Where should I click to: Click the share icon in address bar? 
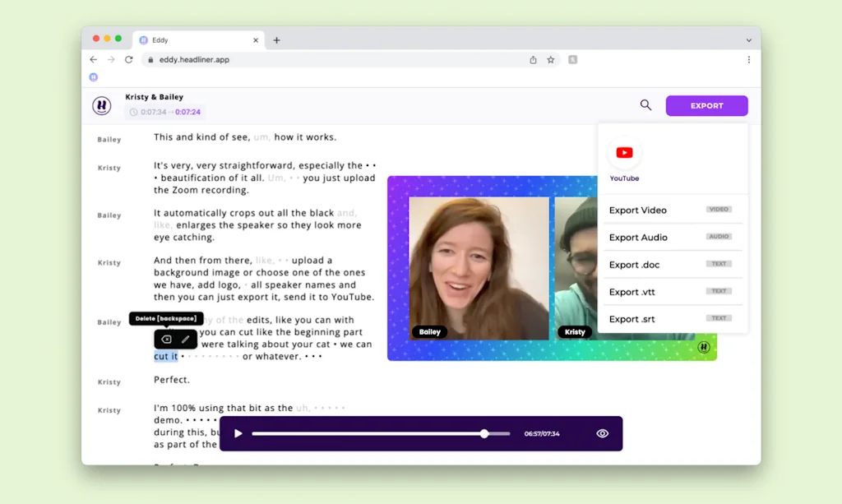pos(533,60)
